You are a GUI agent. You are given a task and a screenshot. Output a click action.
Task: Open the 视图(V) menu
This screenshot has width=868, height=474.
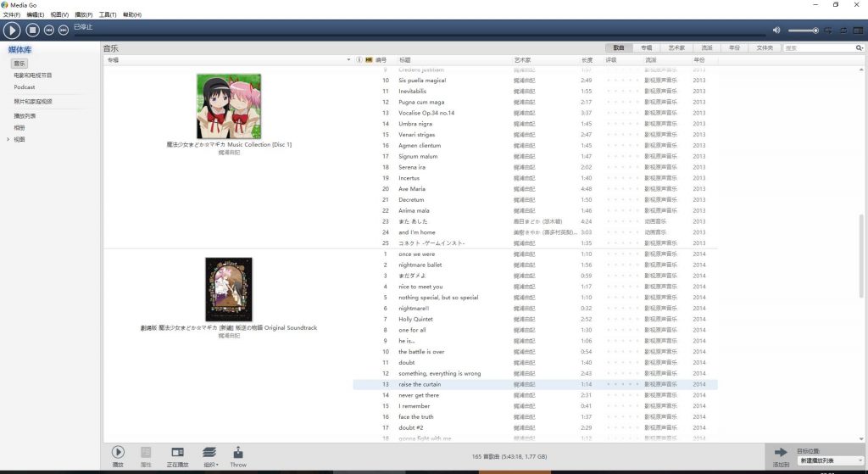tap(59, 15)
